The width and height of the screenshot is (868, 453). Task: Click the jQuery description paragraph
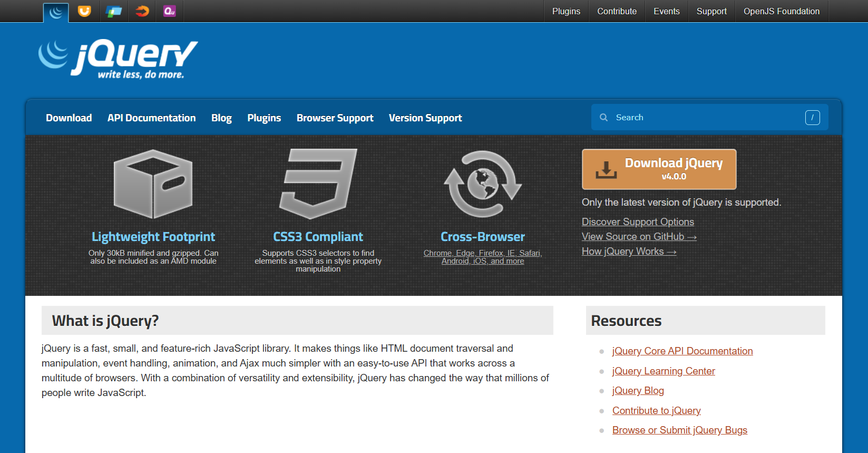click(296, 371)
